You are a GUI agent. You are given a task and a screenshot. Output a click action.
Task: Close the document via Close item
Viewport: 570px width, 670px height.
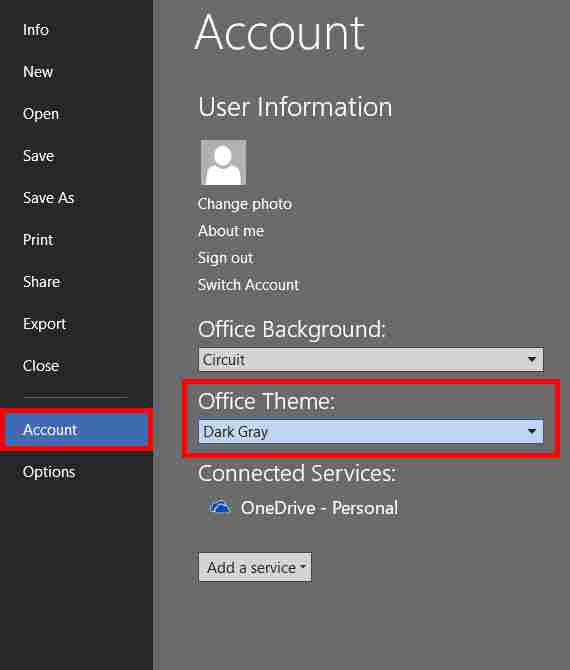41,366
